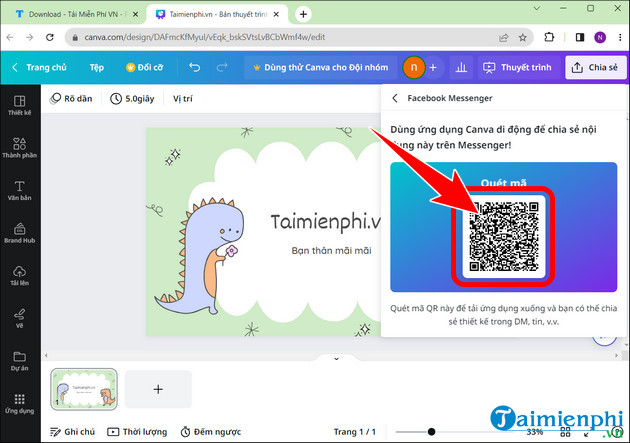630x443 pixels.
Task: Open Chrome profile N avatar
Action: click(600, 37)
